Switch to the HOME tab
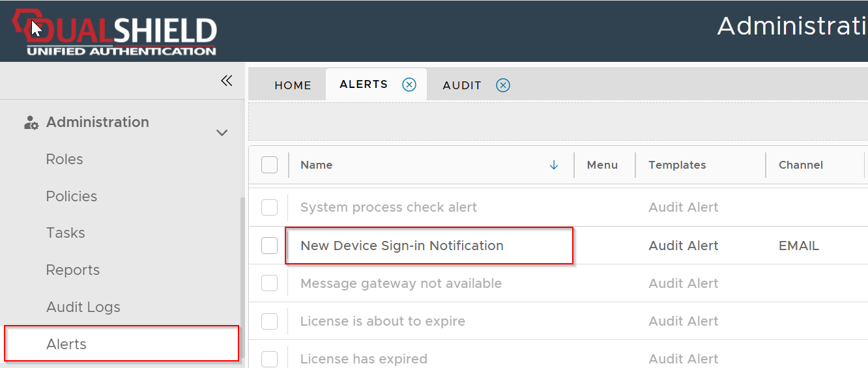The height and width of the screenshot is (368, 868). (x=293, y=85)
